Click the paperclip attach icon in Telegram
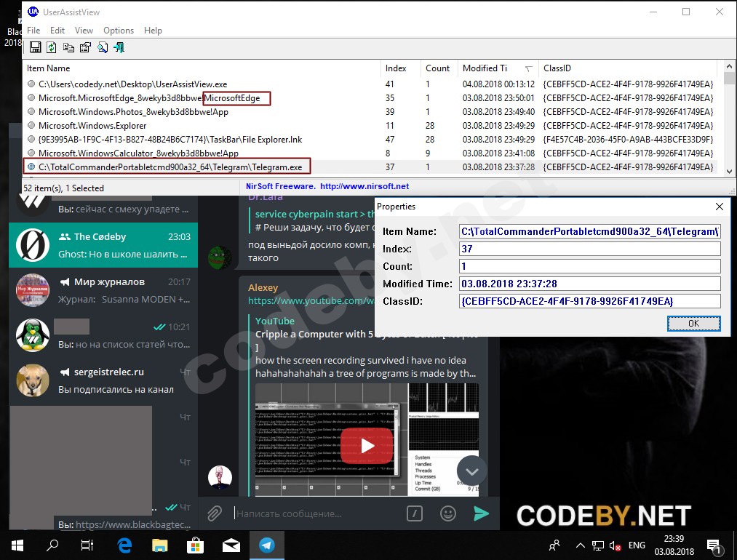Viewport: 737px width, 560px height. tap(214, 513)
